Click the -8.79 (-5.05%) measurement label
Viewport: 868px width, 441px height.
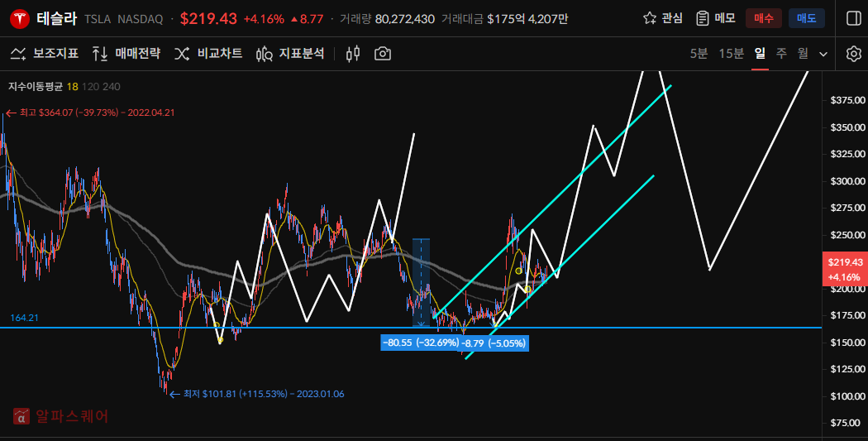click(494, 343)
